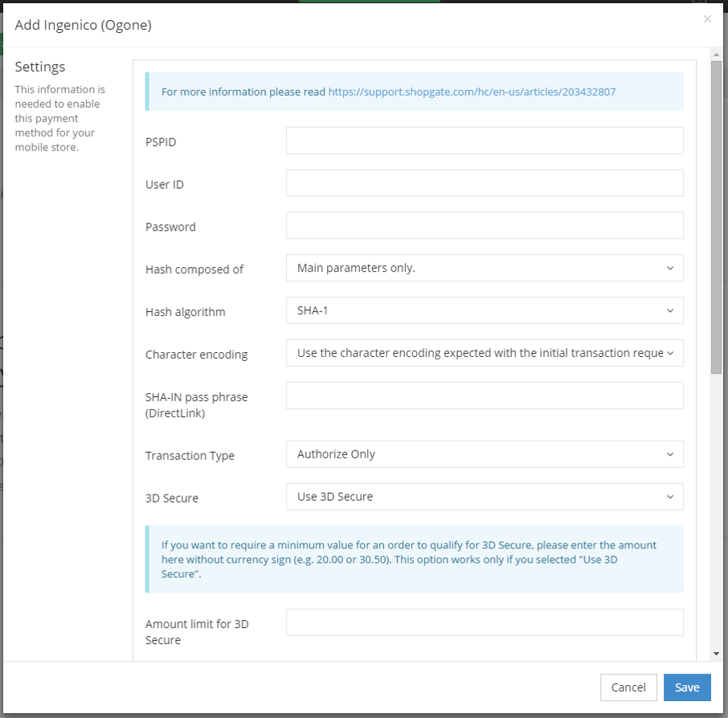Open the support.shopgate.com article link
728x718 pixels.
(472, 92)
